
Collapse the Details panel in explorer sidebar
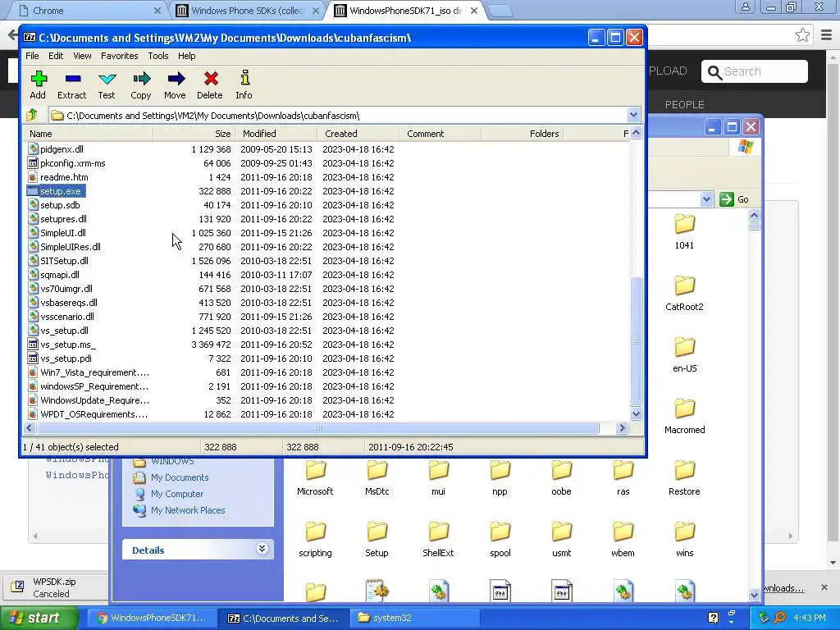pos(262,549)
